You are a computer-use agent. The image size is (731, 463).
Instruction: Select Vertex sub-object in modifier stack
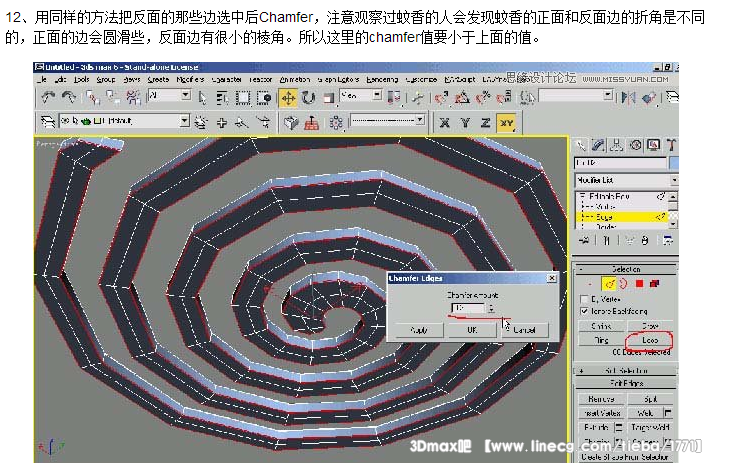(604, 207)
